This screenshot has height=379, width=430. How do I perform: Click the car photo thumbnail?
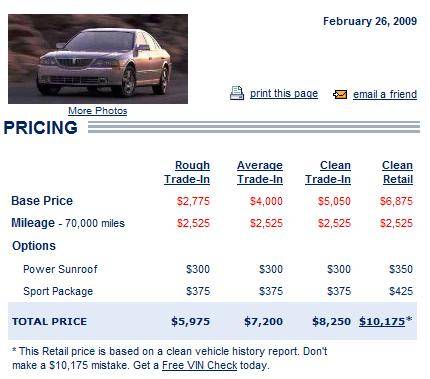pyautogui.click(x=98, y=59)
